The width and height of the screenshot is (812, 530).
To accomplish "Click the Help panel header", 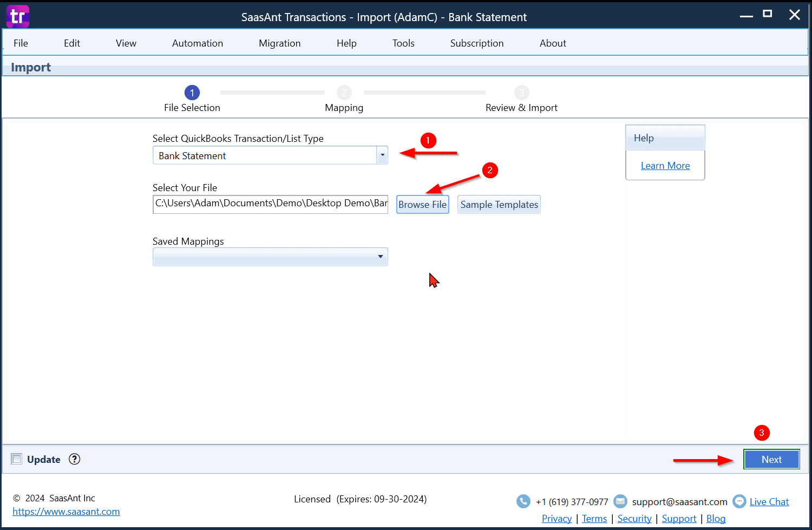I will click(x=665, y=138).
